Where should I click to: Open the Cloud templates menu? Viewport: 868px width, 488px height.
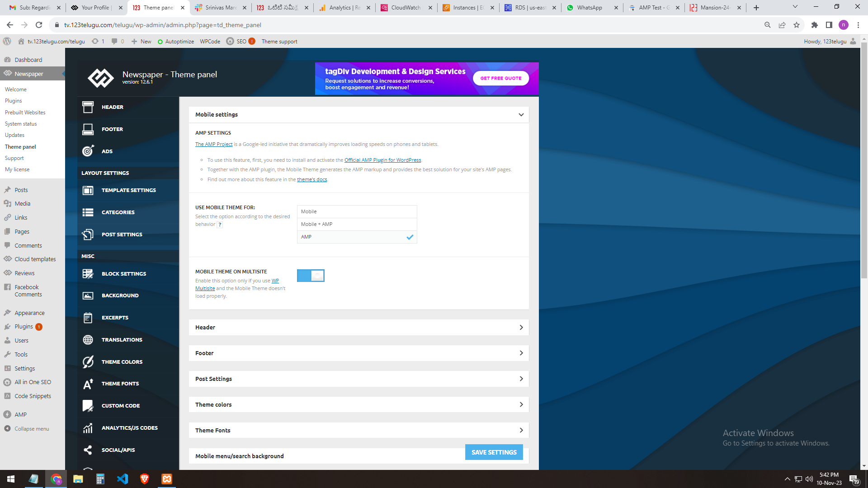pos(35,259)
